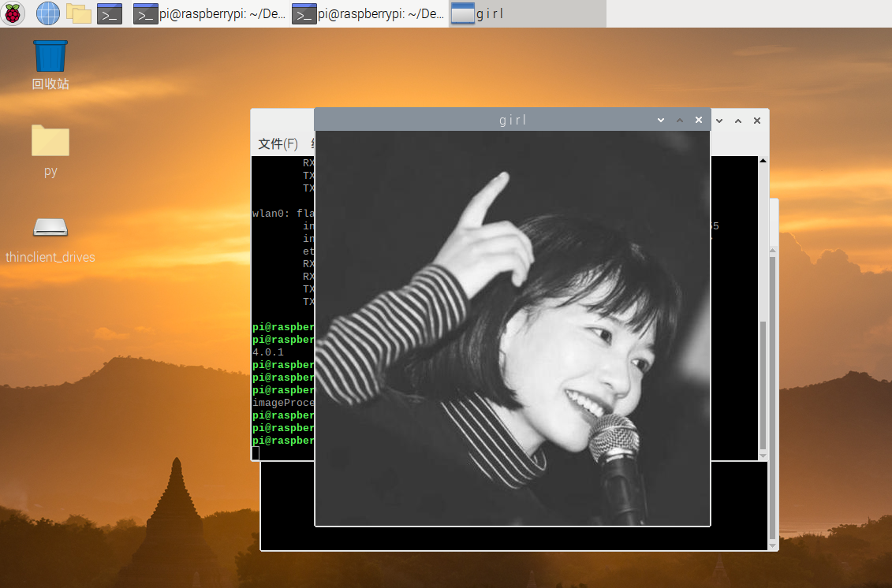This screenshot has width=892, height=588.
Task: Switch to the second pi@raspberrypi terminal task
Action: point(368,13)
